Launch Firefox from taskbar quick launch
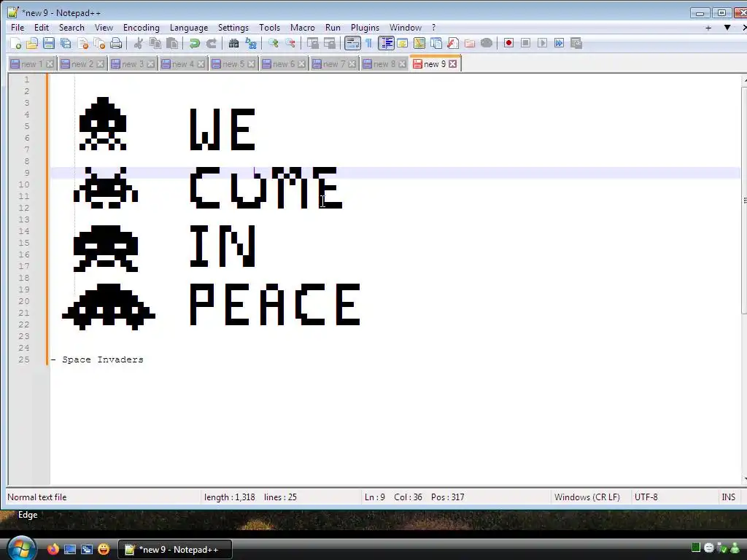The width and height of the screenshot is (747, 560). (x=53, y=549)
